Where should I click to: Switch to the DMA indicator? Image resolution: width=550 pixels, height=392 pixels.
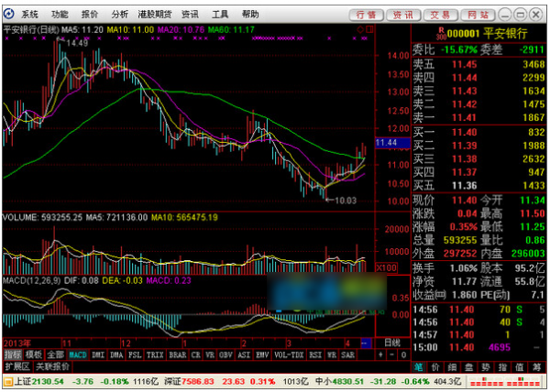click(116, 354)
